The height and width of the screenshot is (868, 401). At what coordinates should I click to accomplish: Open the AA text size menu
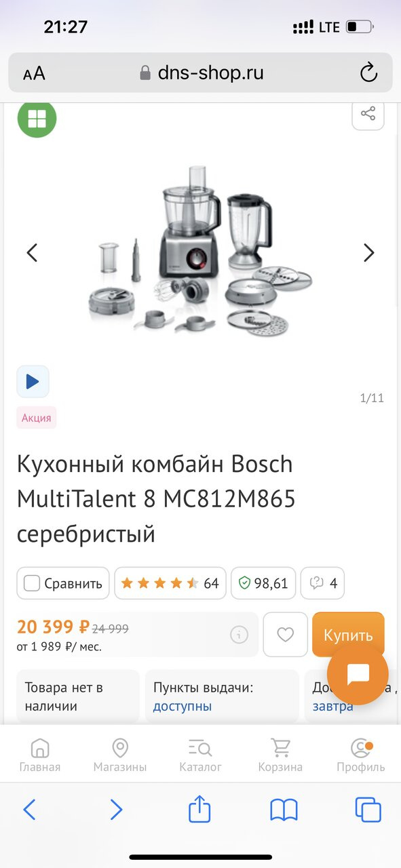point(34,73)
